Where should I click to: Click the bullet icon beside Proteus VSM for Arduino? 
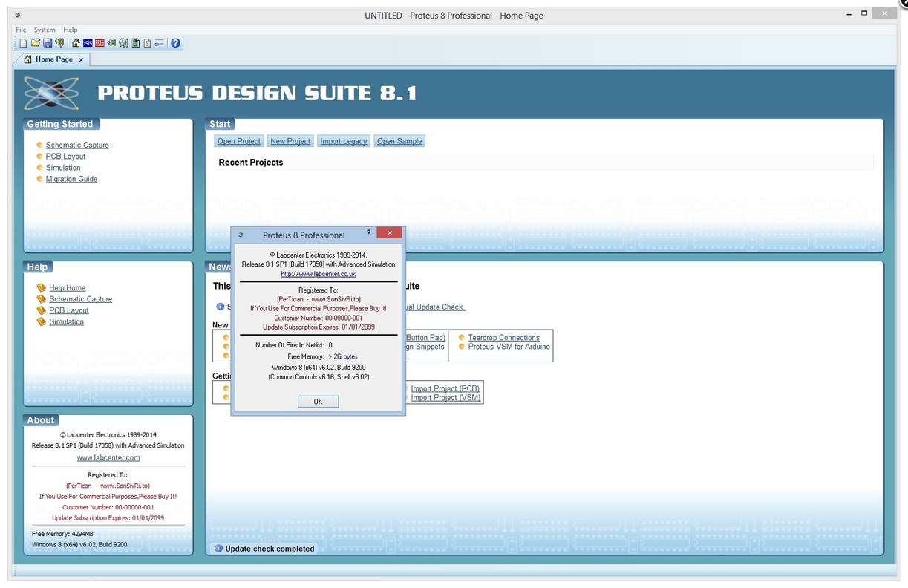click(x=462, y=347)
